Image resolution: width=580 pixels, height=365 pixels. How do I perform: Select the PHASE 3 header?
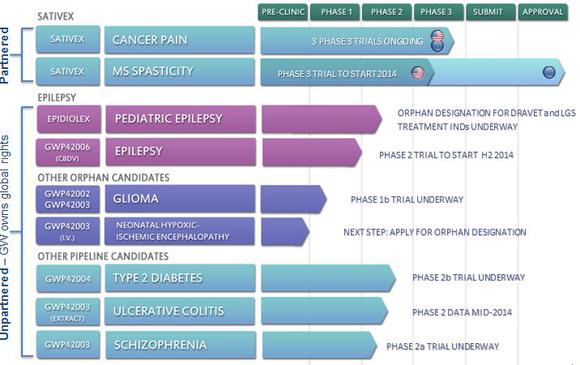[439, 12]
